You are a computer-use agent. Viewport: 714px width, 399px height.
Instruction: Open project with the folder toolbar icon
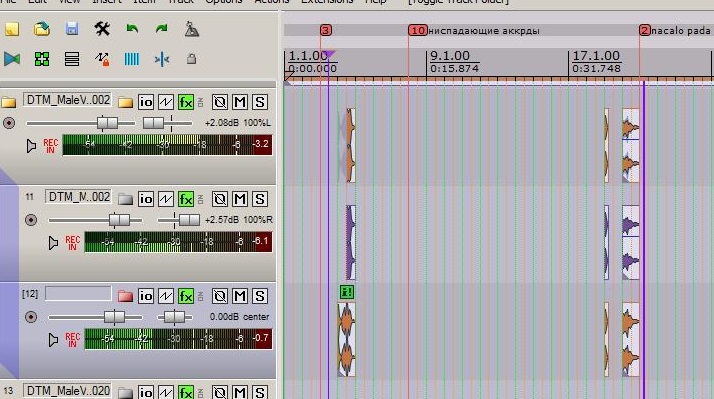(x=42, y=29)
